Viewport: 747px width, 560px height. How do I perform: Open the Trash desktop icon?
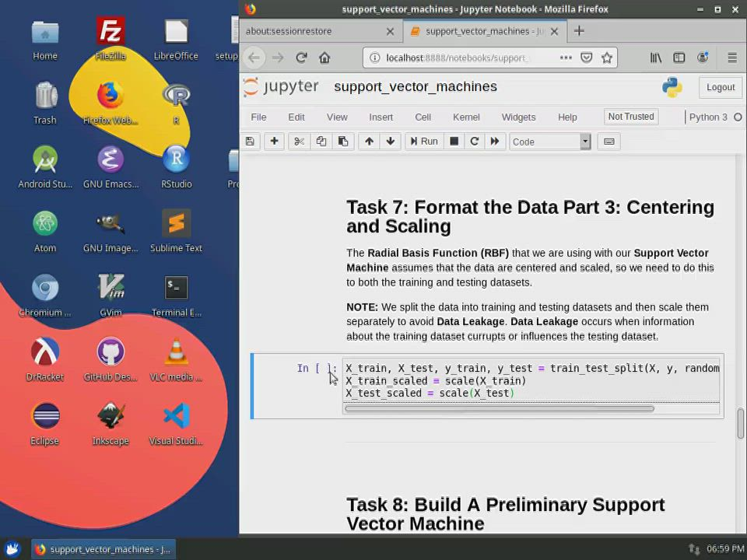point(45,103)
